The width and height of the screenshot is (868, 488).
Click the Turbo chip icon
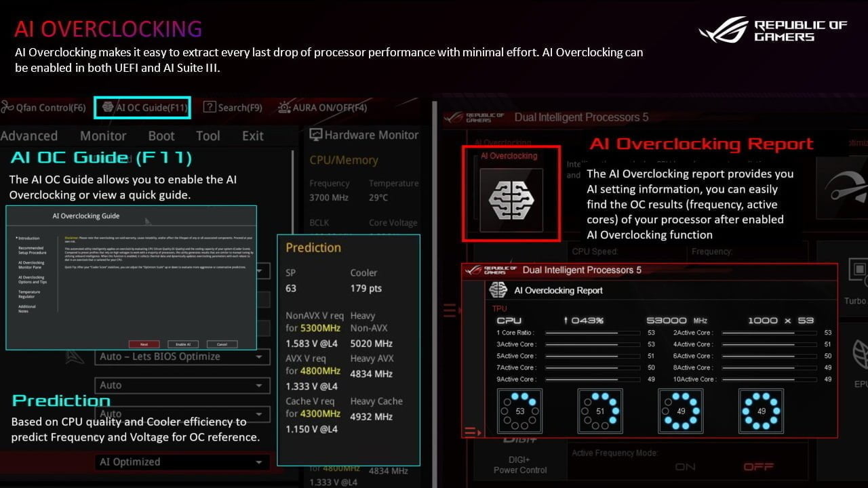pyautogui.click(x=857, y=271)
